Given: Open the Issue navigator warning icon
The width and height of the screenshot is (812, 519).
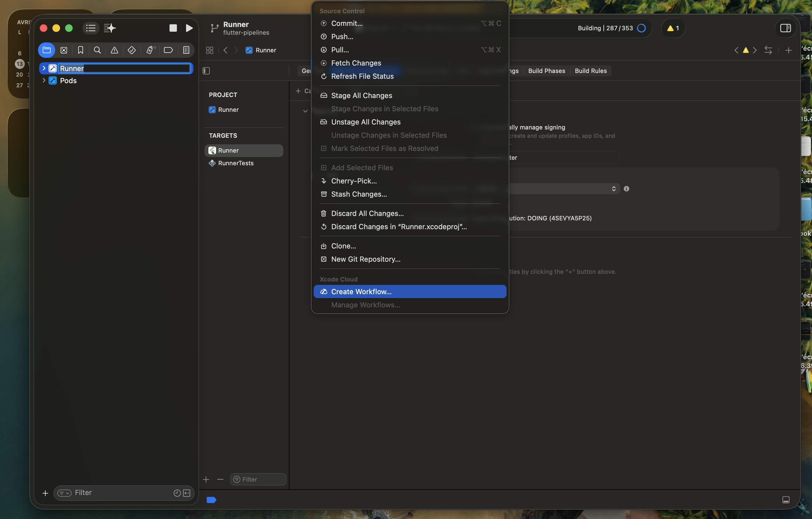Looking at the screenshot, I should (115, 50).
